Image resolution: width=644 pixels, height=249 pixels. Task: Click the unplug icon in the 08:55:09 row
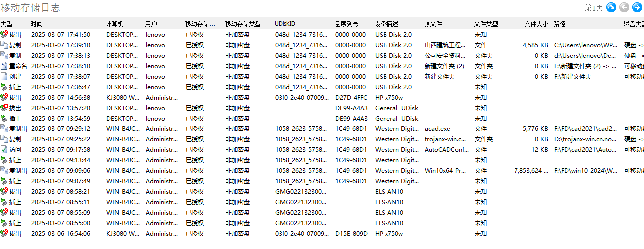point(4,212)
